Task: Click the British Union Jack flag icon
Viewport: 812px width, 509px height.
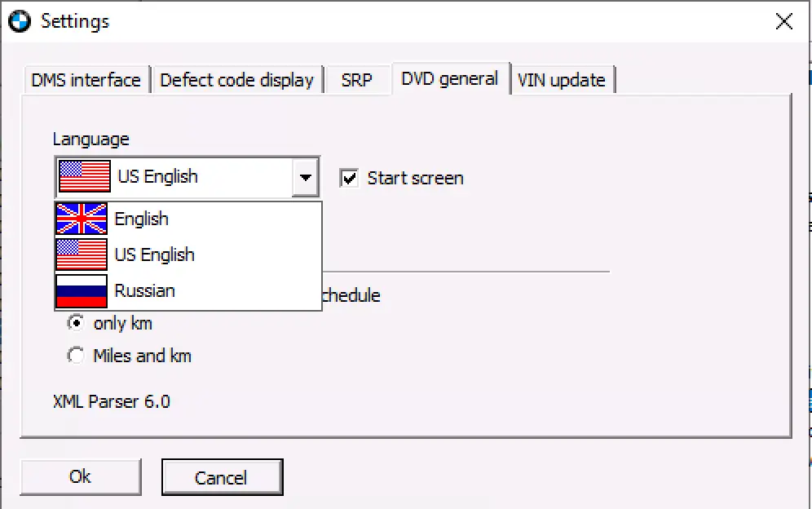Action: click(81, 219)
